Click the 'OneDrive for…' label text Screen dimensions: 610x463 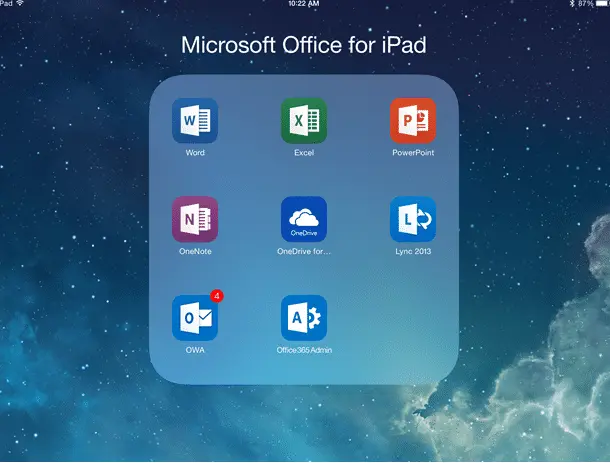[x=304, y=251]
